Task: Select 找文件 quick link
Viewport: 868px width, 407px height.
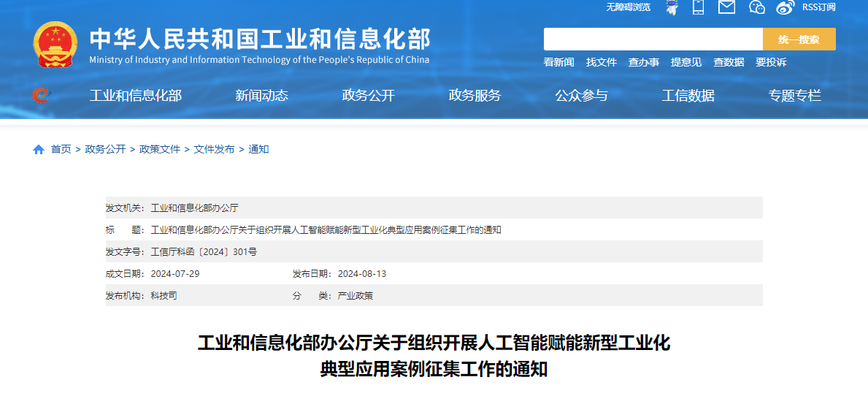Action: (602, 62)
